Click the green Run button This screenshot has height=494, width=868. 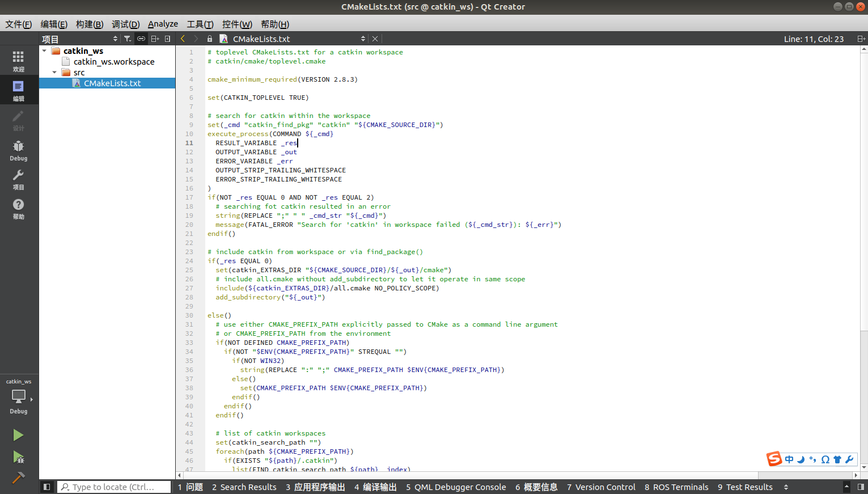(18, 435)
